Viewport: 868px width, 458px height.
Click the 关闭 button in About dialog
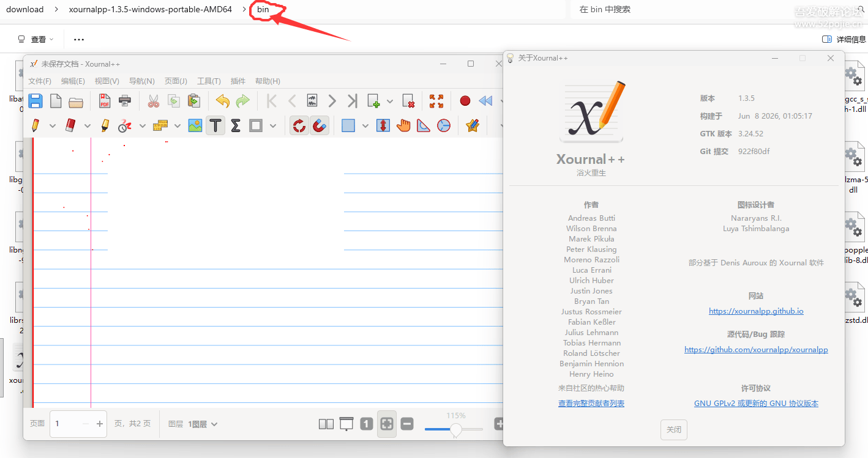(x=674, y=430)
